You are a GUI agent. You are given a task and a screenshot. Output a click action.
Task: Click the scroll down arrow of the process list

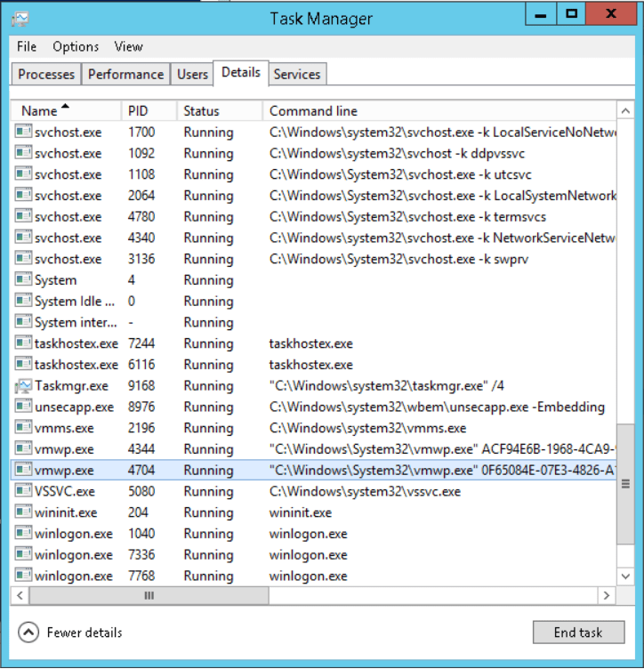tap(625, 576)
